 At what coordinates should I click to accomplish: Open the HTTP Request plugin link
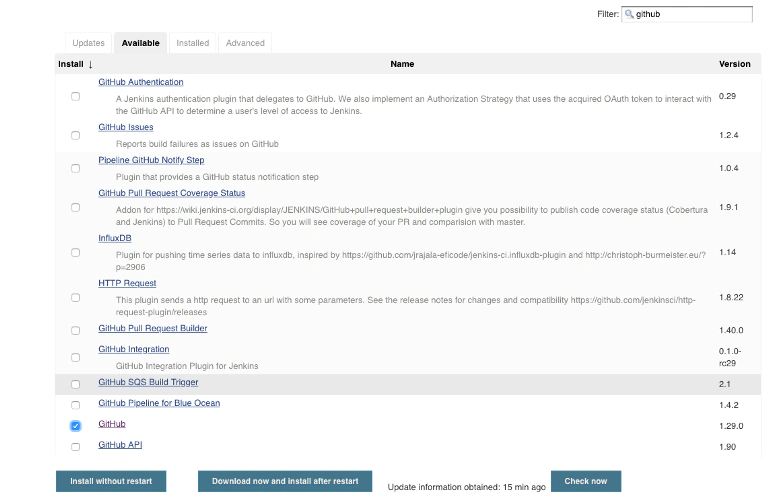[127, 283]
